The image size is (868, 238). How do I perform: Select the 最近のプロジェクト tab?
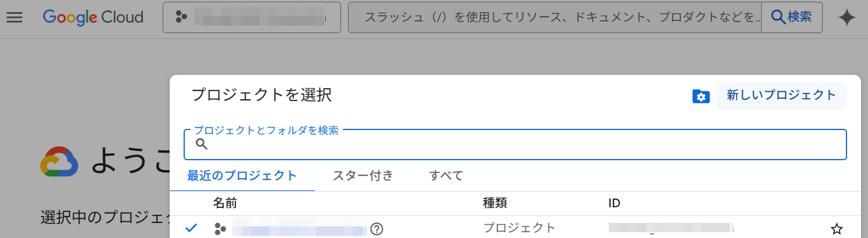pos(242,175)
